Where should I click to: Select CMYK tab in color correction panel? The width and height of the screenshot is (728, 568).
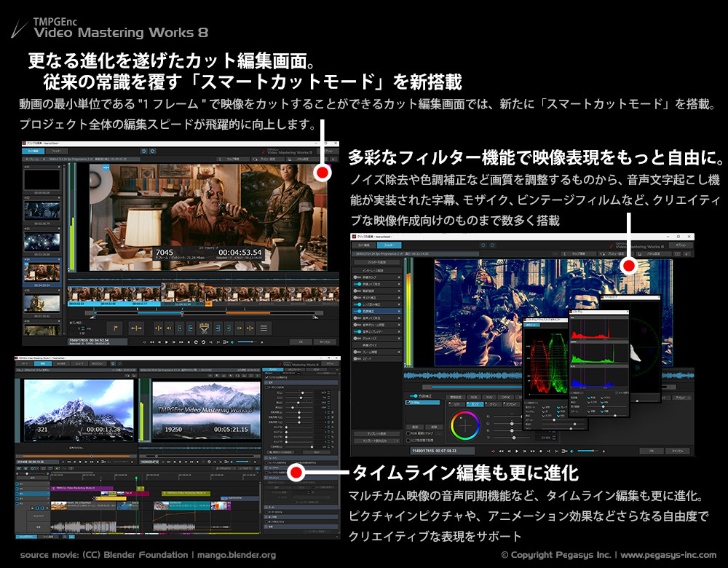(x=505, y=397)
